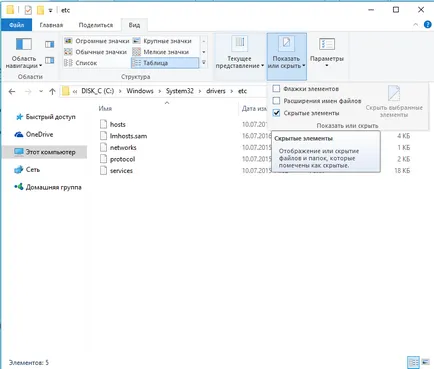The image size is (434, 369).
Task: Click the folder icon in the title bar
Action: pyautogui.click(x=10, y=10)
